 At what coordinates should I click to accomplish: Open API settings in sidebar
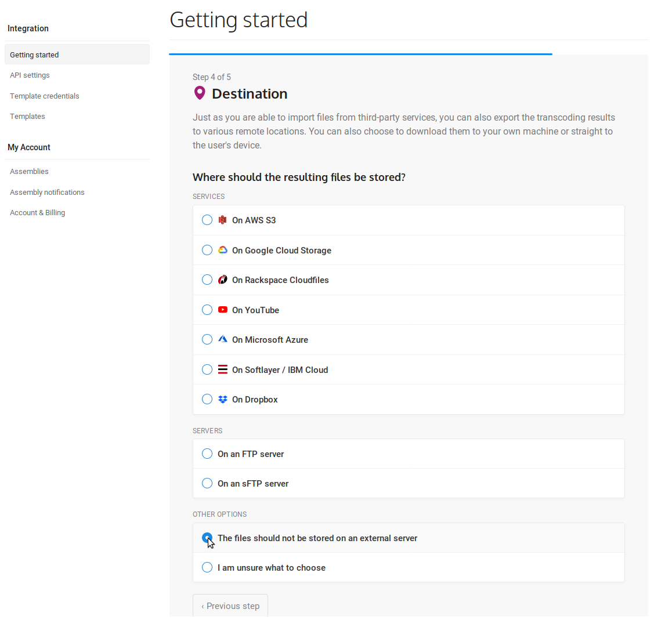30,75
